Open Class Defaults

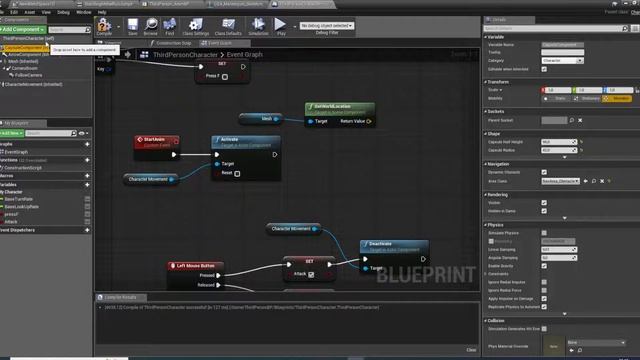tap(228, 27)
